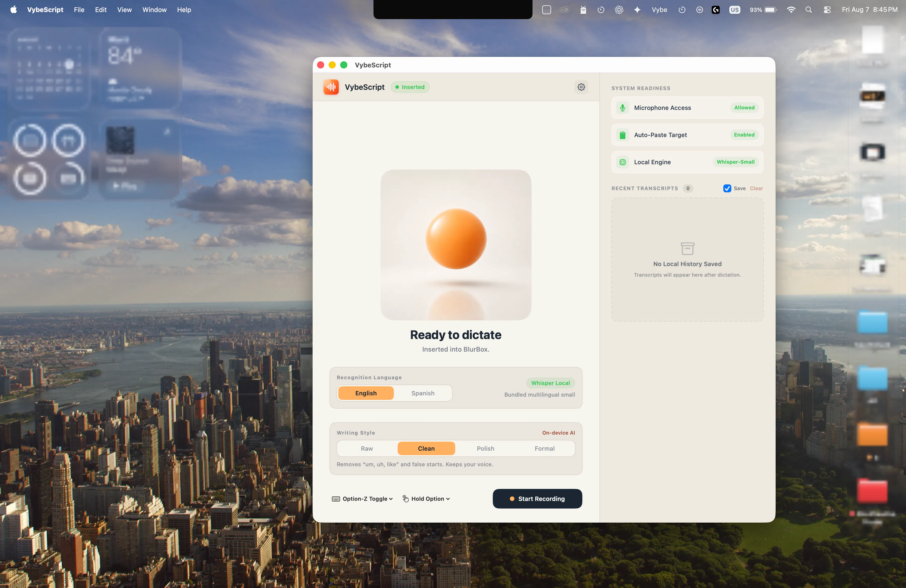906x588 pixels.
Task: Open the US input source menu
Action: [x=735, y=10]
